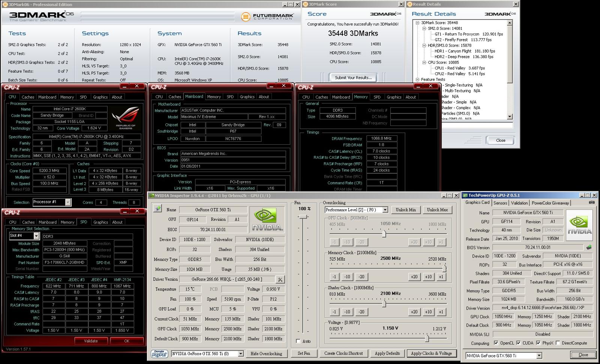Click -1 under Memory Clock

[x=334, y=277]
